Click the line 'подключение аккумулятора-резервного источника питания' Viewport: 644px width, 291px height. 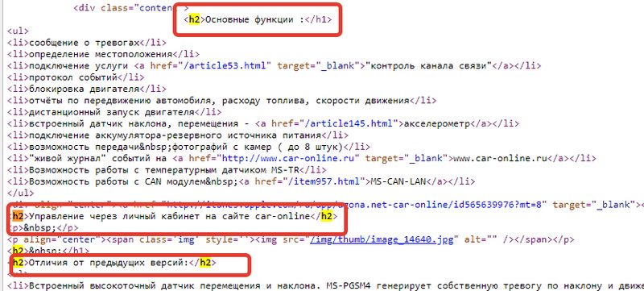[x=178, y=135]
